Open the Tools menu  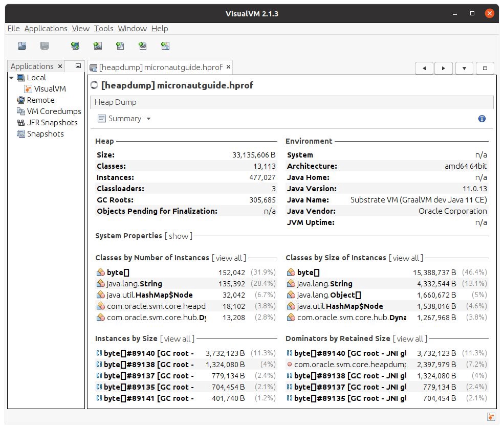pyautogui.click(x=103, y=29)
